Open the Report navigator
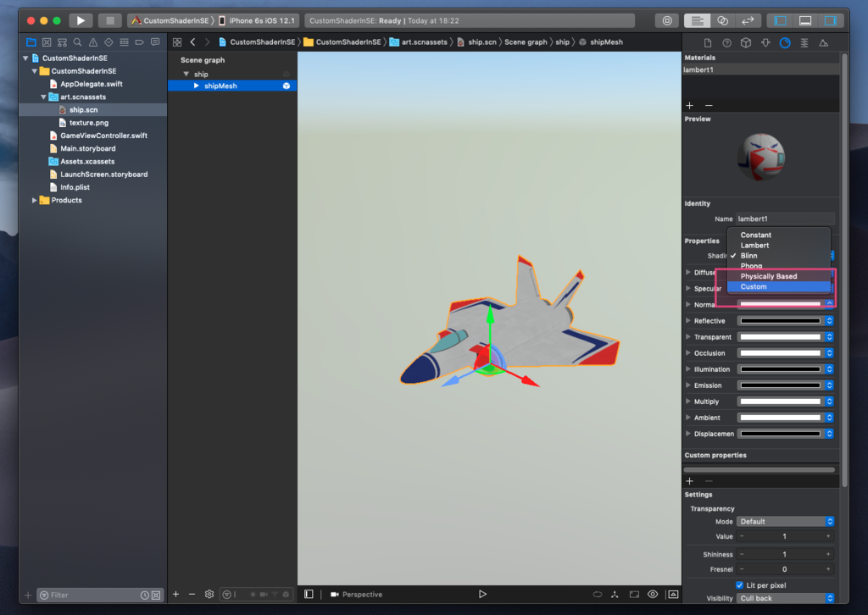 click(155, 42)
